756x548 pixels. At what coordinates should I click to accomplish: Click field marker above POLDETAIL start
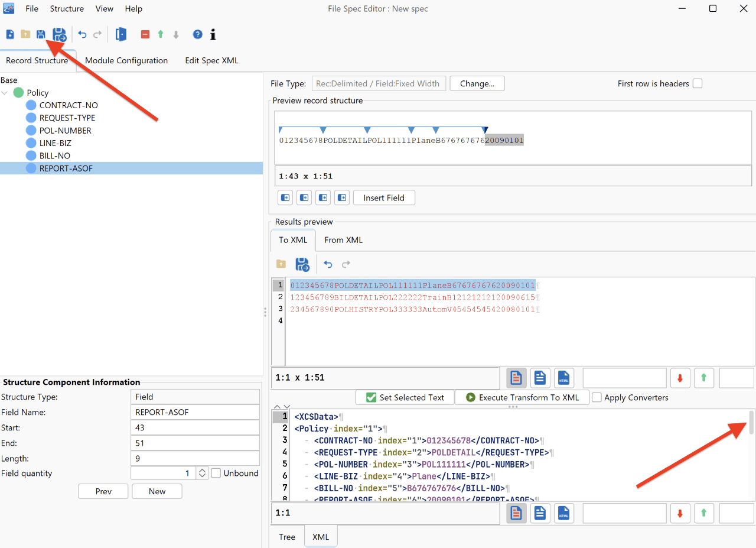[323, 130]
